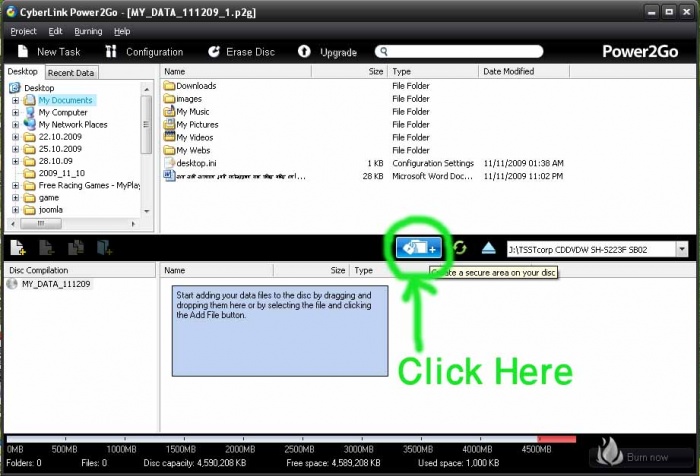Click the Downloads folder icon

click(169, 86)
